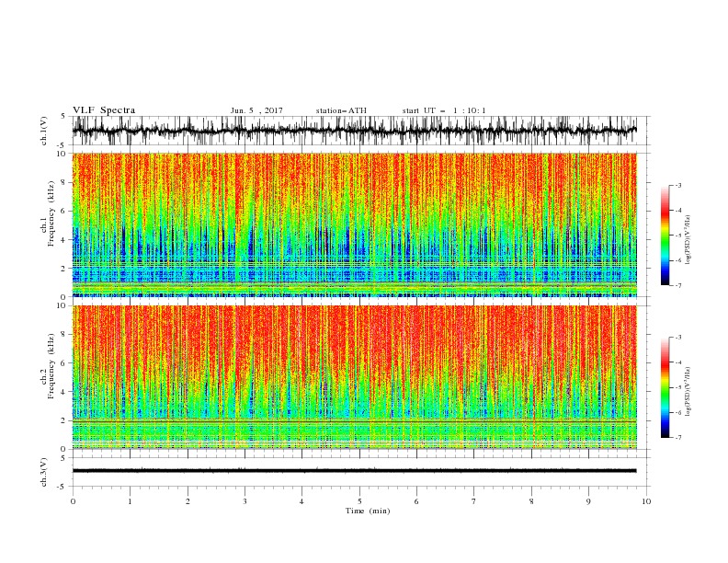Click the "-4" label on ch.2 color scale
728x563 pixels.
point(677,362)
